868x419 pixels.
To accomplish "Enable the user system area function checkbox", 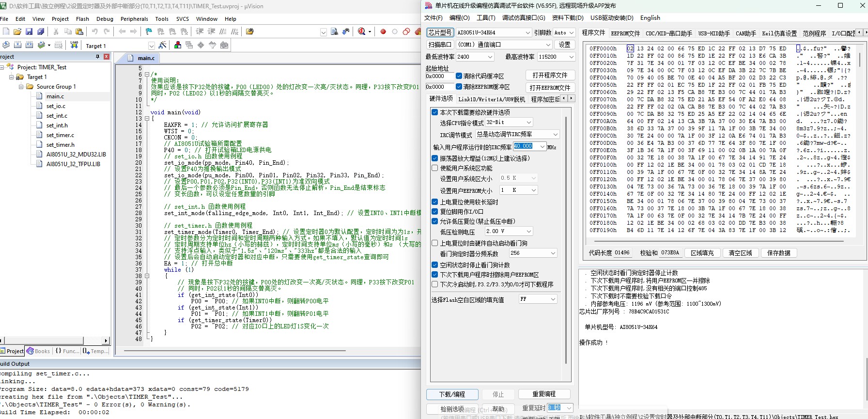I will 434,168.
